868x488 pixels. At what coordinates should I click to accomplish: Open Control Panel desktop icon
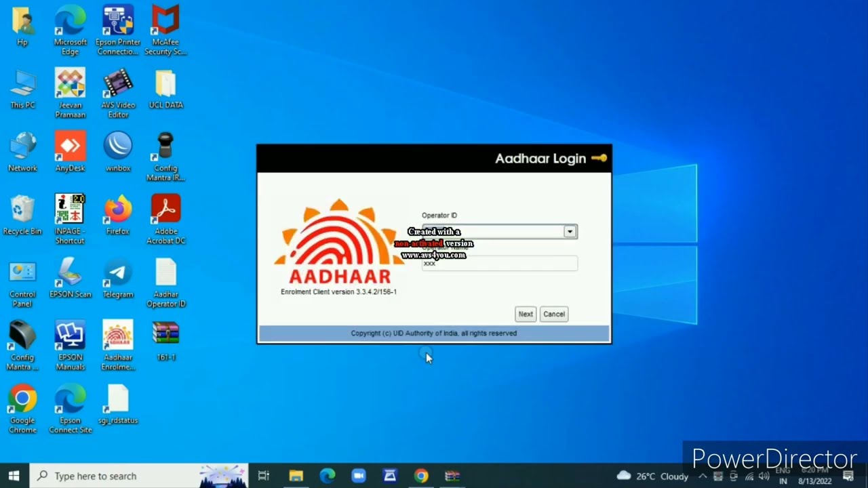[22, 283]
